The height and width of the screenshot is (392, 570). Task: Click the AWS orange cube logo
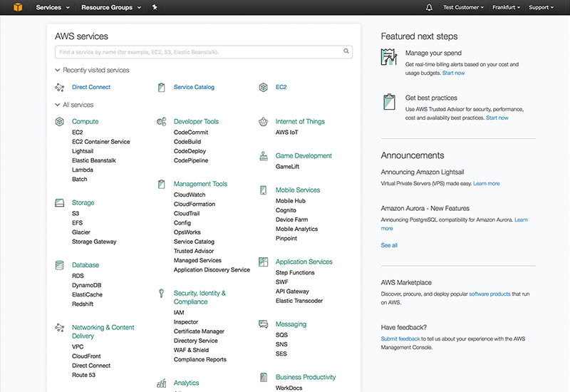click(x=18, y=7)
